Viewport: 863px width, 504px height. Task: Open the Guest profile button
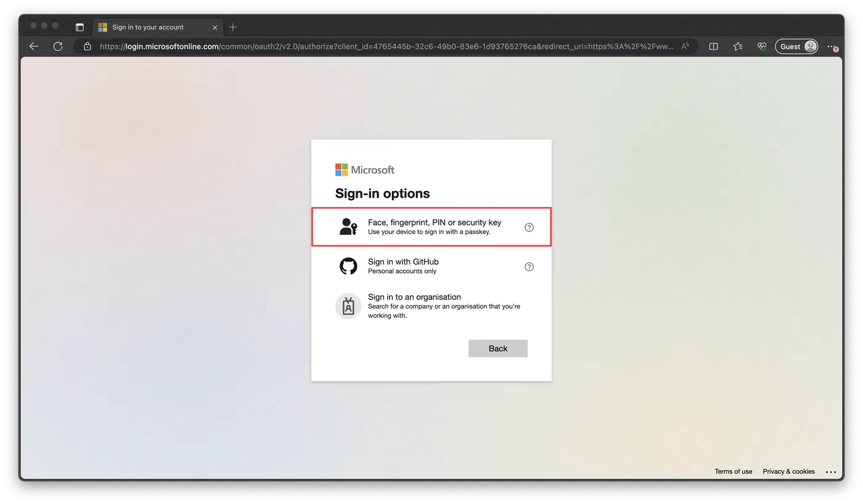point(796,46)
